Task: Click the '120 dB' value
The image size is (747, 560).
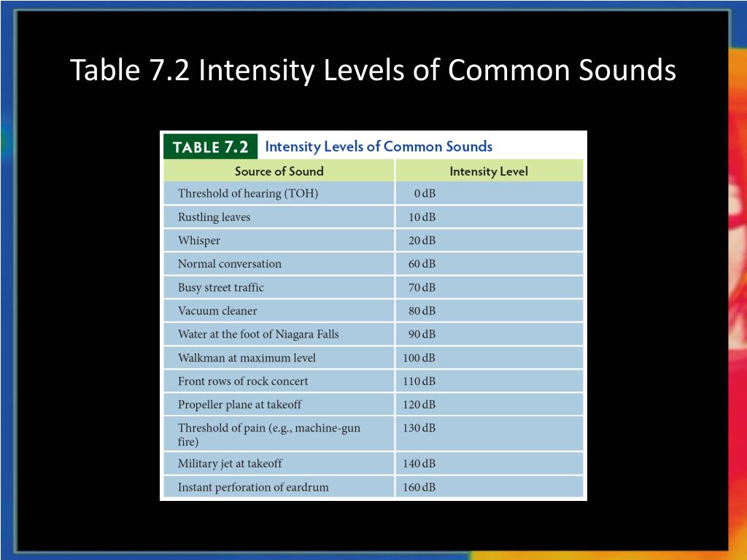Action: (x=419, y=405)
